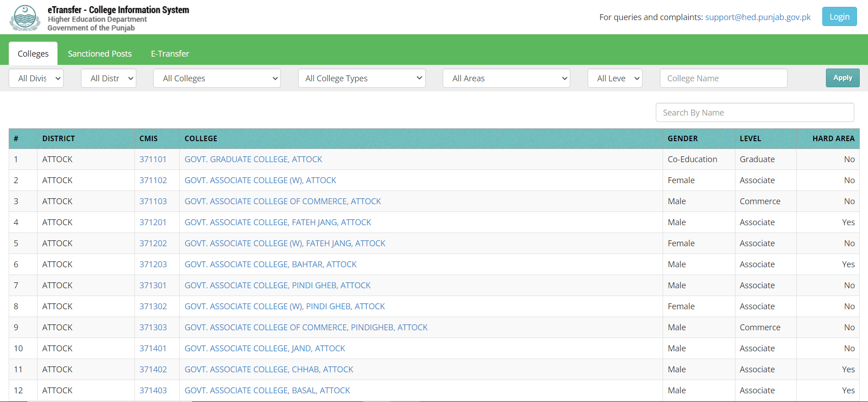Email support@hed.punjab.gov.pk link
Screen dimensions: 868x402
[x=758, y=17]
